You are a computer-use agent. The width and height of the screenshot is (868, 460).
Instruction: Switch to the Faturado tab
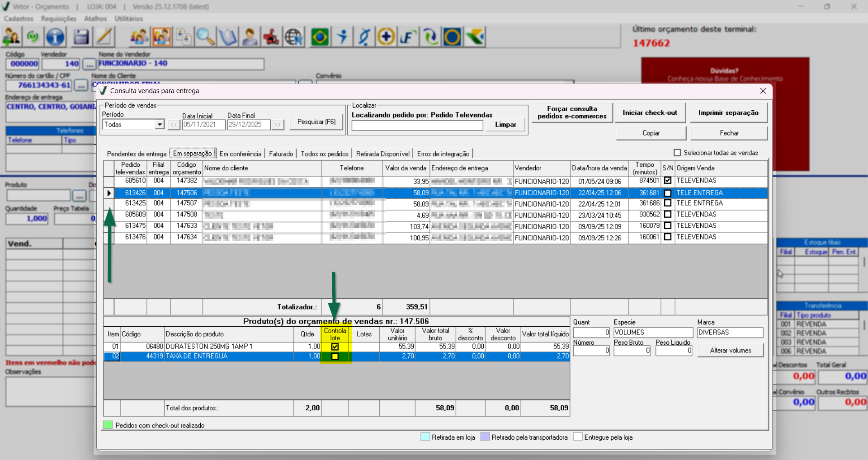[281, 154]
